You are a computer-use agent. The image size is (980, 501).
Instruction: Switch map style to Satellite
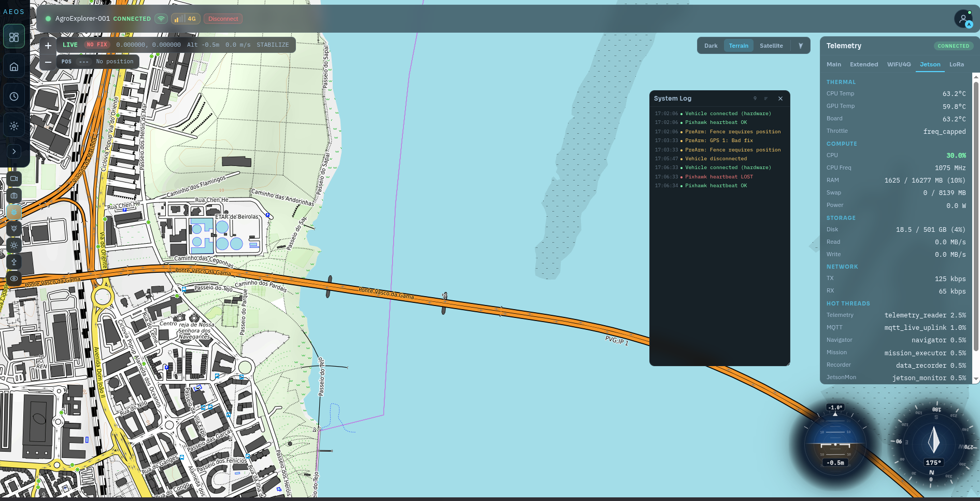771,46
